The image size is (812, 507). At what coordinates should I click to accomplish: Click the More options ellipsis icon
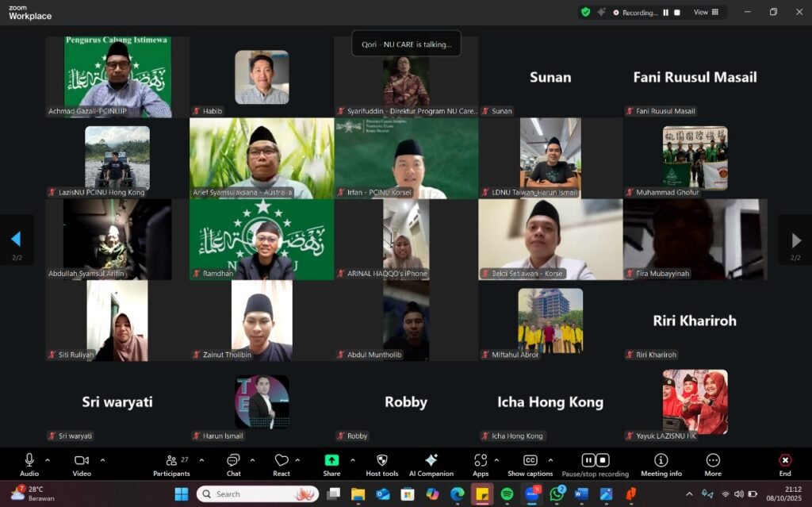click(x=712, y=461)
